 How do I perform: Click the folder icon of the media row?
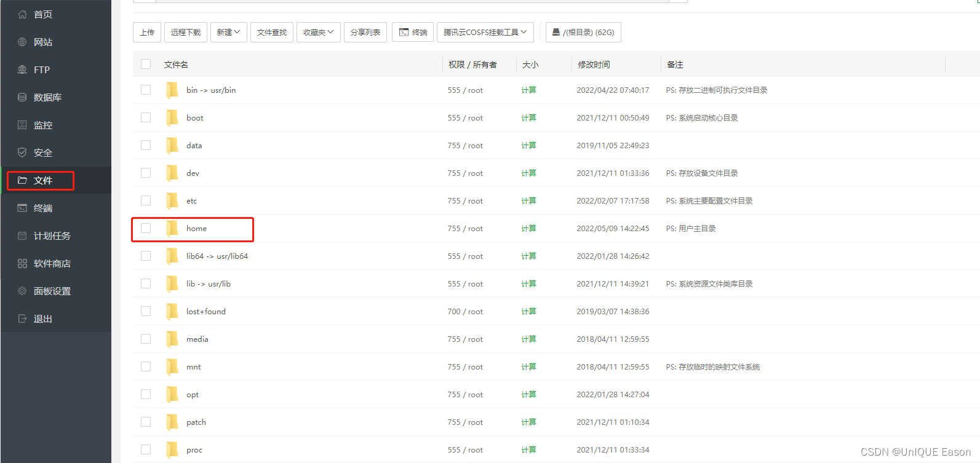tap(172, 339)
